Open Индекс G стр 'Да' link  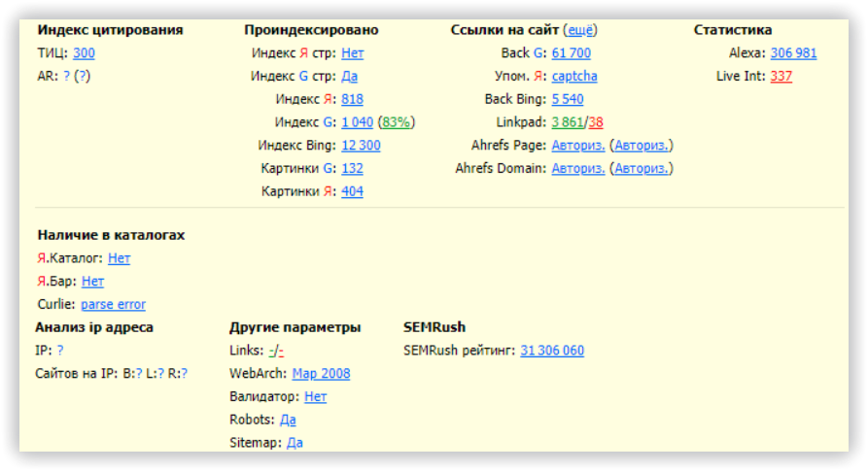point(349,77)
